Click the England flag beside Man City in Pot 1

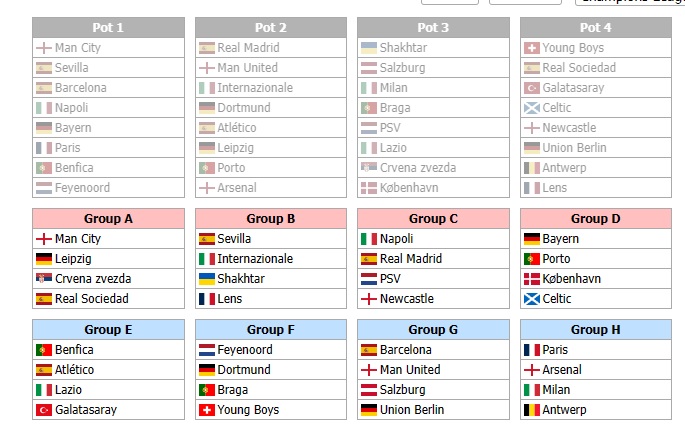click(x=44, y=48)
